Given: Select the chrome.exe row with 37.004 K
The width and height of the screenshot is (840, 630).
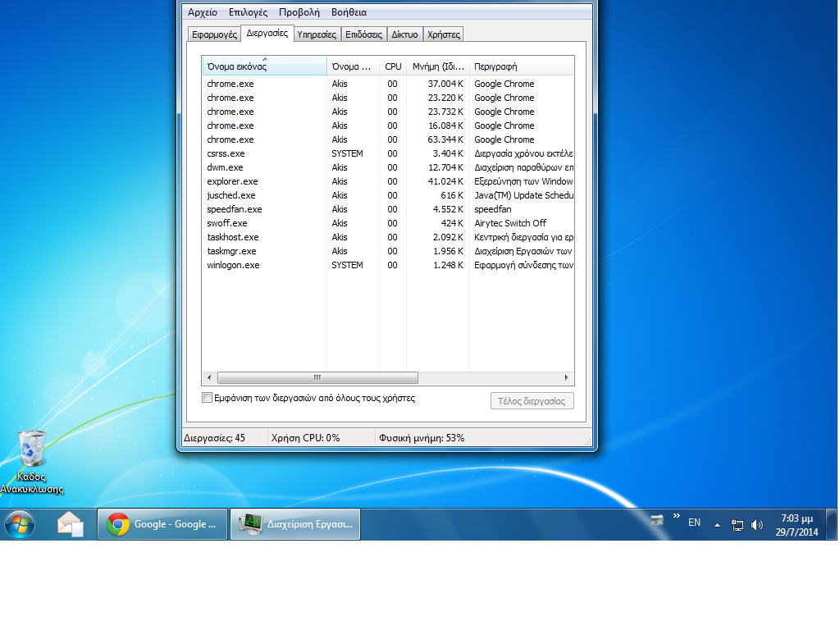Looking at the screenshot, I should click(x=388, y=84).
